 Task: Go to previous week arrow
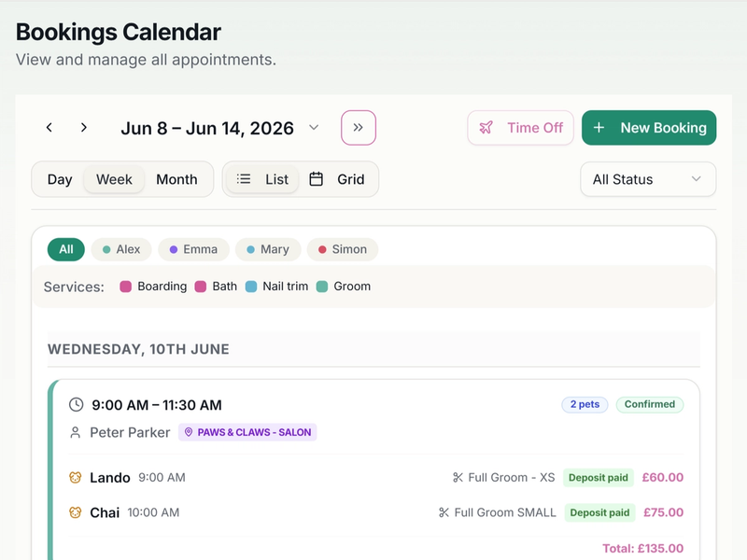[x=49, y=128]
